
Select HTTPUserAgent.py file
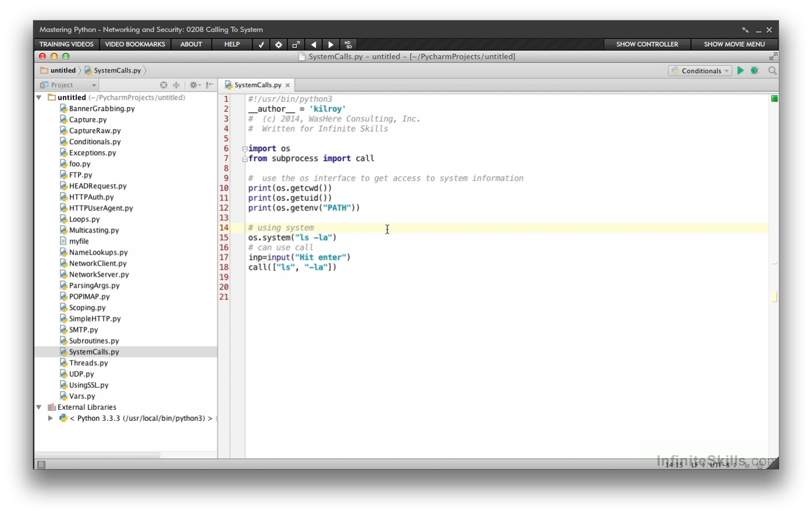point(101,208)
